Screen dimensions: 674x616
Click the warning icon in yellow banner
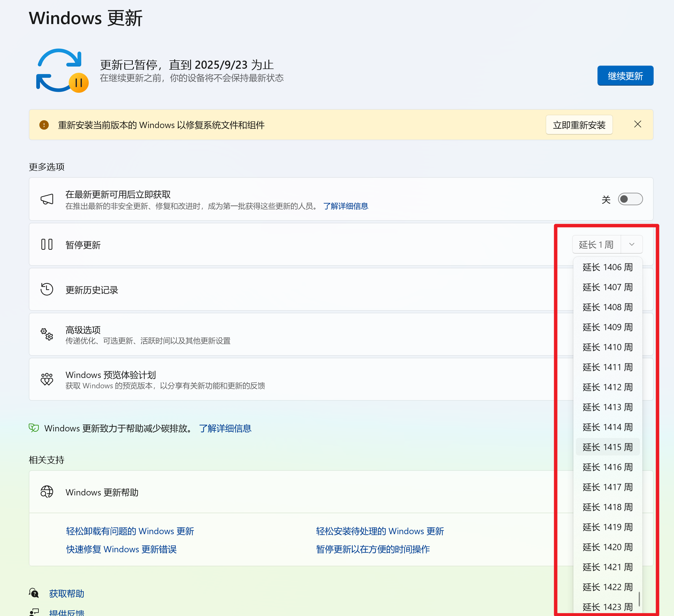click(44, 125)
